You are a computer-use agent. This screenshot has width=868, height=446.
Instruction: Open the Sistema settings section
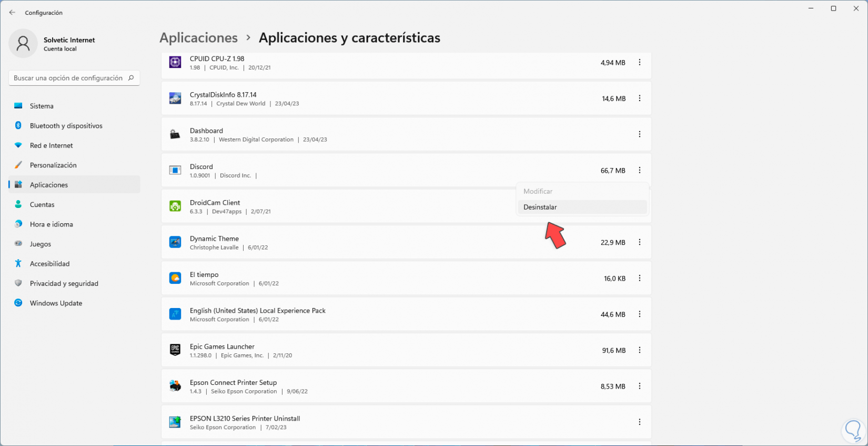[42, 106]
